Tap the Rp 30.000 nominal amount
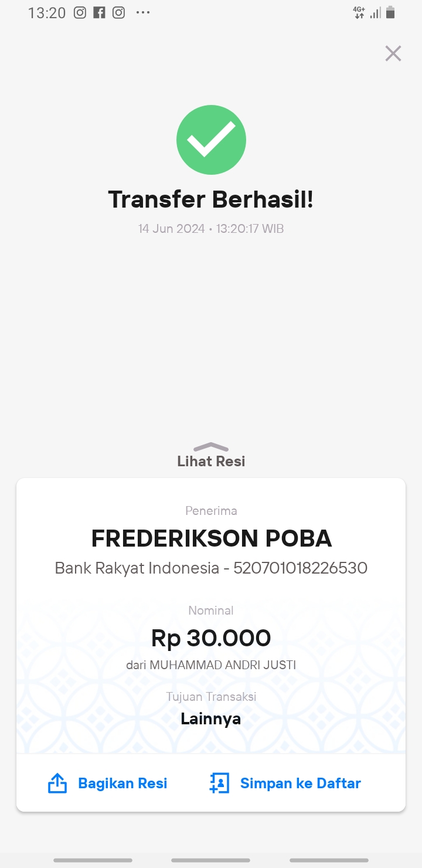Viewport: 422px width, 868px height. [211, 638]
